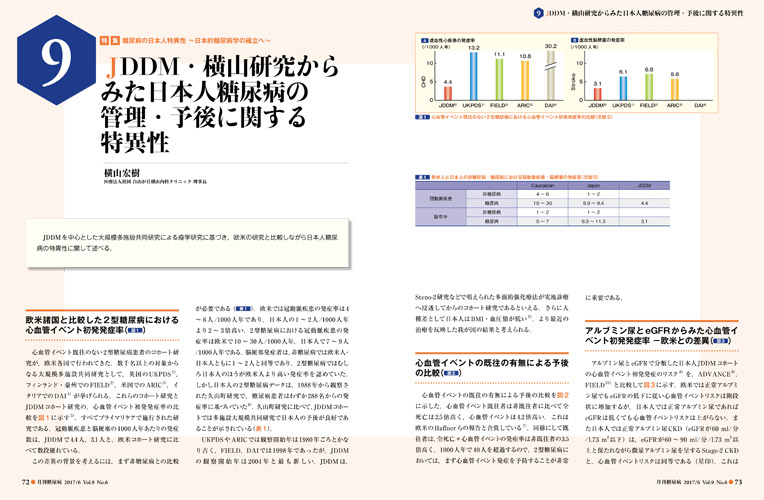Click the orange 図3 reference in body text
This screenshot has width=764, height=500.
point(649,385)
